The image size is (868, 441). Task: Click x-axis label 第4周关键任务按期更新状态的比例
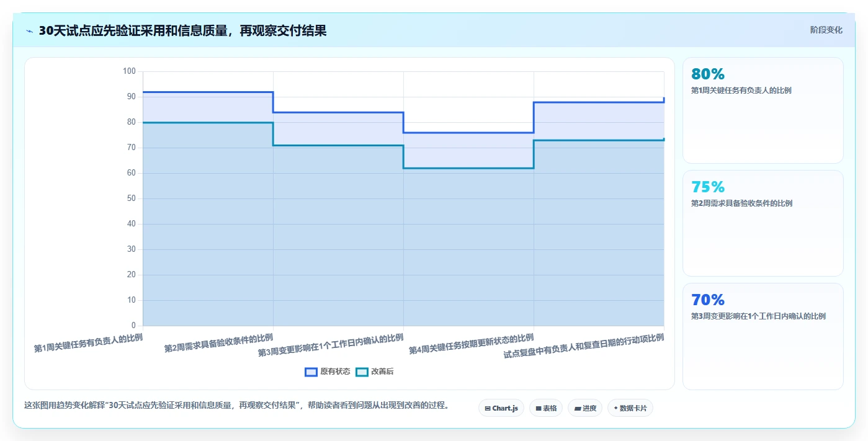click(472, 344)
